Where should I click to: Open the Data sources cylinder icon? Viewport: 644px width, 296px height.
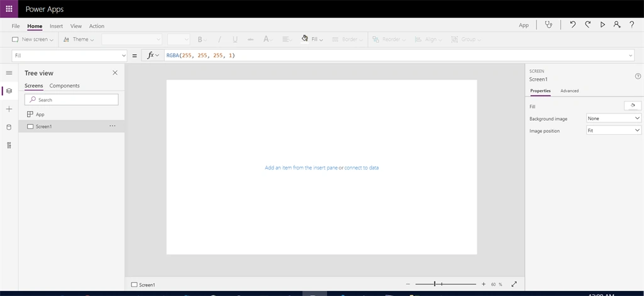tap(9, 127)
